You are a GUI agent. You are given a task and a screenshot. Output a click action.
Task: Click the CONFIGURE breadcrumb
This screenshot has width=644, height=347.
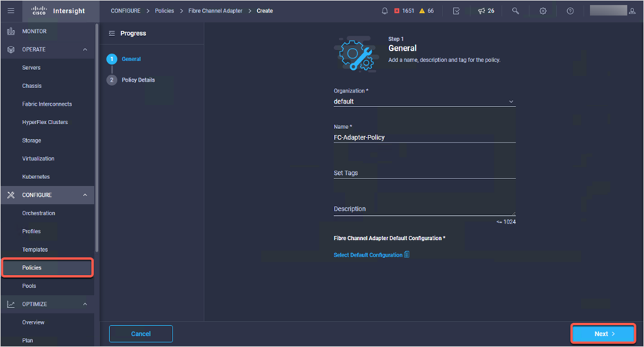click(x=125, y=11)
